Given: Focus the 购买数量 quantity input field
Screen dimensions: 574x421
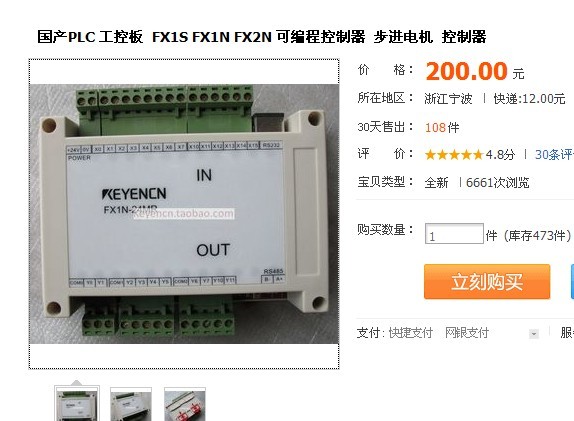Looking at the screenshot, I should pos(454,234).
